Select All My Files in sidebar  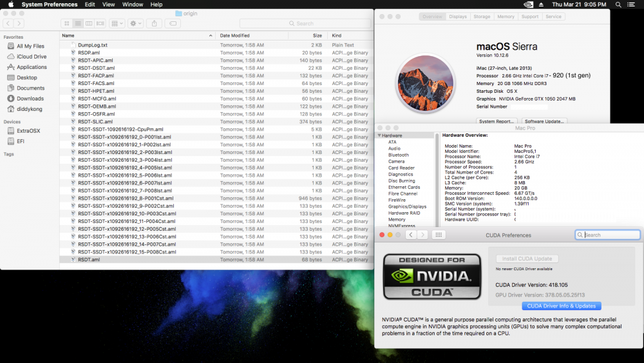[x=30, y=46]
